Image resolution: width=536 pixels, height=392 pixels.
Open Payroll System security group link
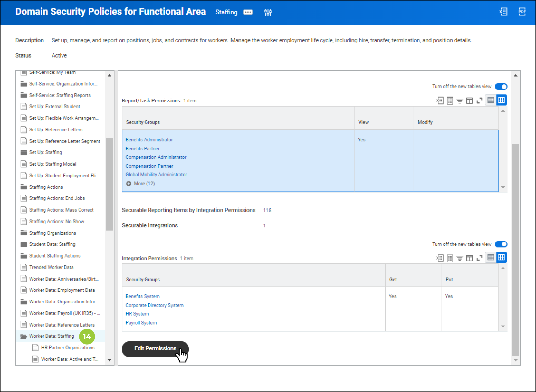coord(141,323)
